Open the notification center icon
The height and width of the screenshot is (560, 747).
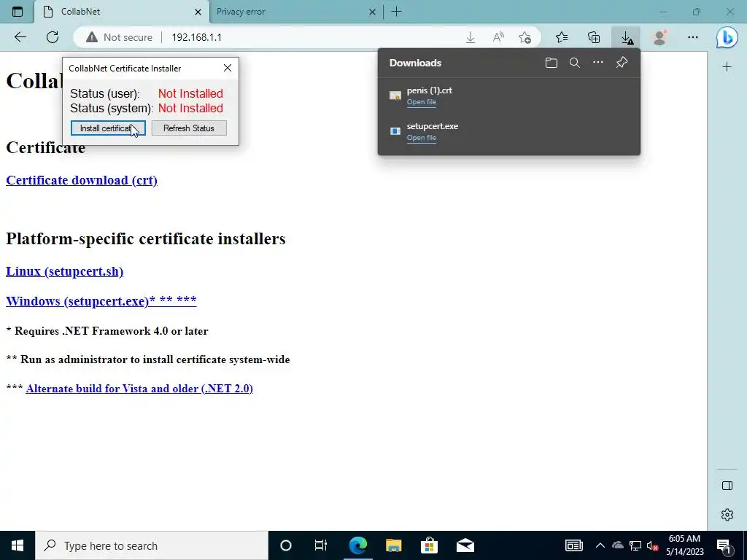[x=724, y=545]
